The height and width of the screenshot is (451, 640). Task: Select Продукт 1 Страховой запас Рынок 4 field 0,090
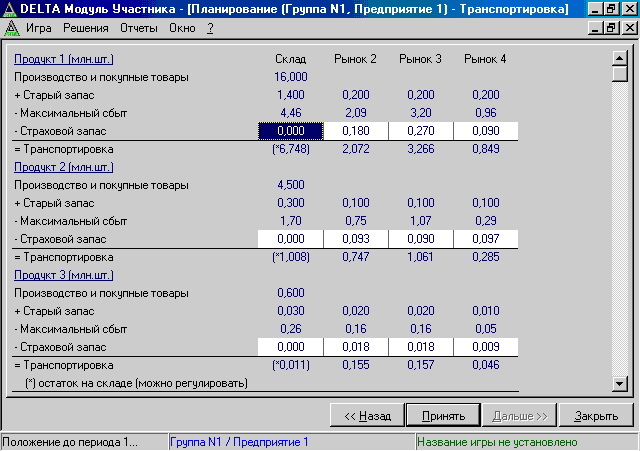coord(486,131)
